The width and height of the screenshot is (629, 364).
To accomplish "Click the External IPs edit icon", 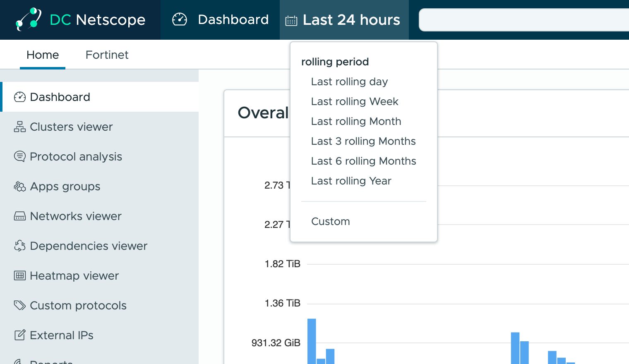I will coord(20,335).
